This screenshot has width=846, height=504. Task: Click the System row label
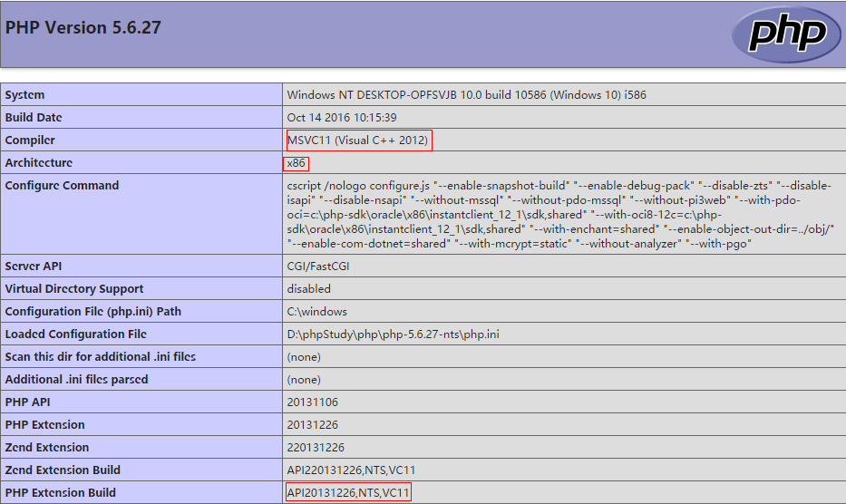click(x=24, y=95)
